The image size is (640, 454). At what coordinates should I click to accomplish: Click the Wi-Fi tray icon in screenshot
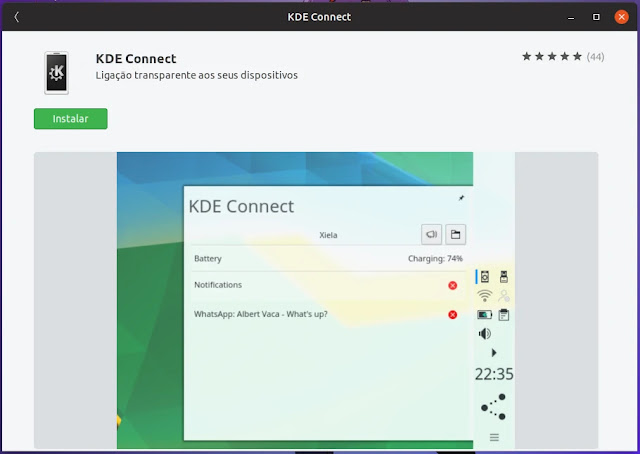pos(484,296)
